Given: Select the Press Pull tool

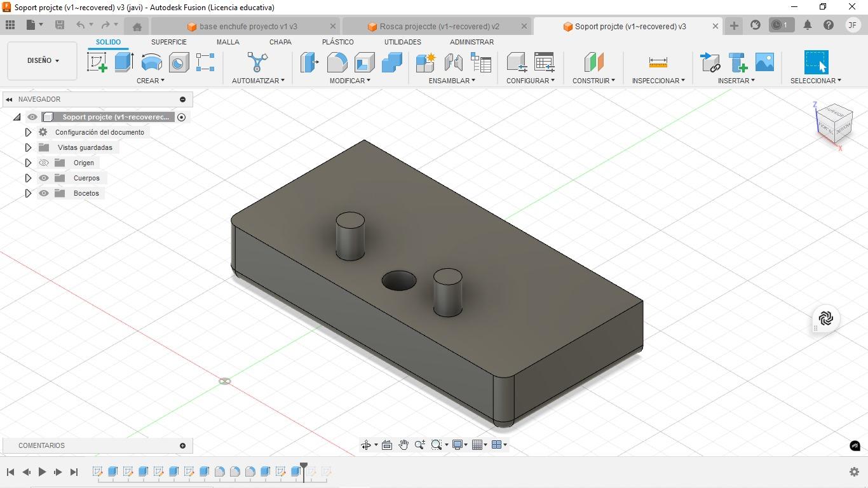Looking at the screenshot, I should (309, 62).
